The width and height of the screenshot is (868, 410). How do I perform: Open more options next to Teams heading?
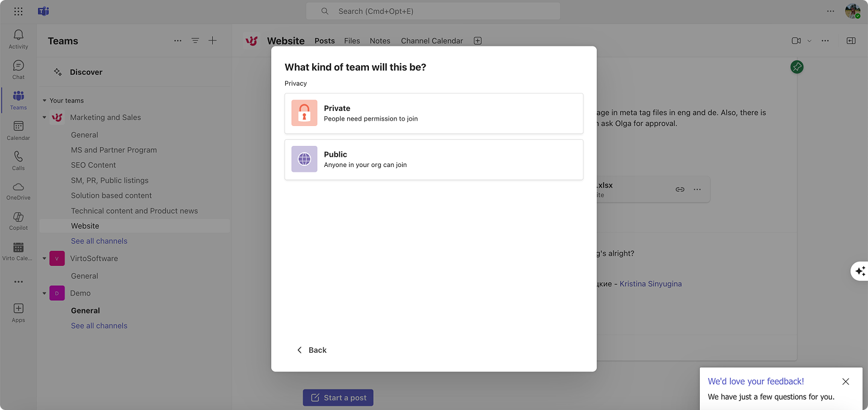point(177,40)
